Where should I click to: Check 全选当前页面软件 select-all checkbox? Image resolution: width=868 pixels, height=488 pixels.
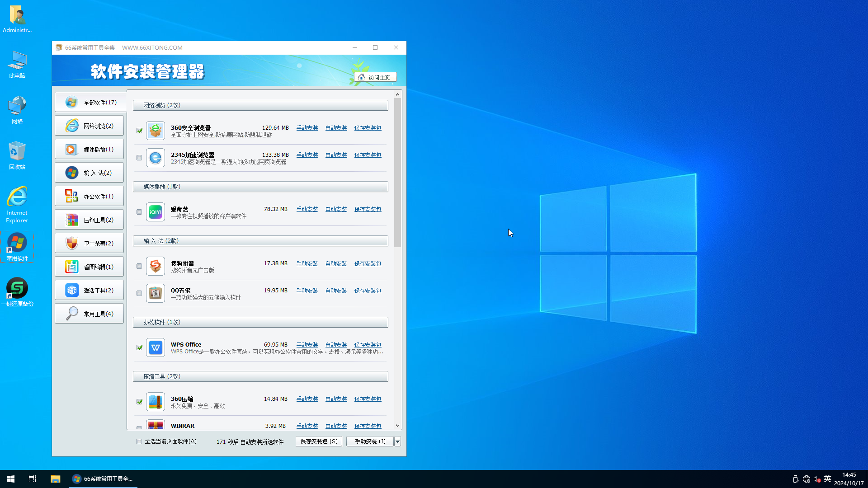coord(139,441)
